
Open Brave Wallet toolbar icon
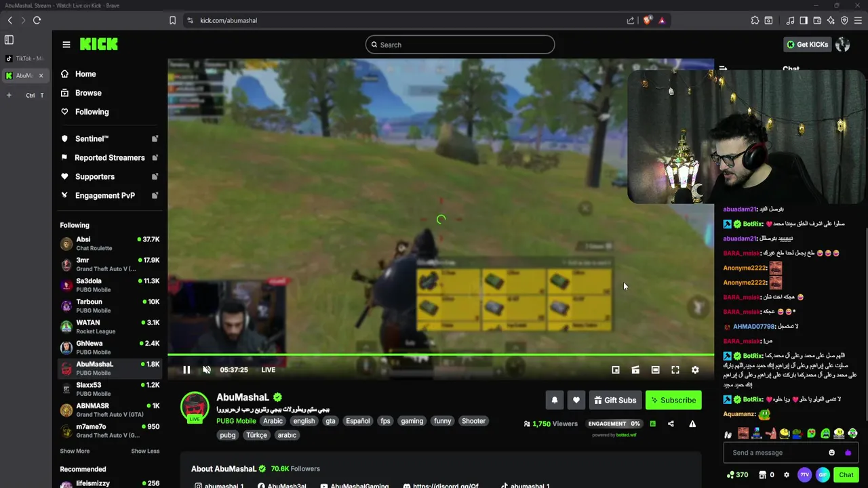coord(817,20)
